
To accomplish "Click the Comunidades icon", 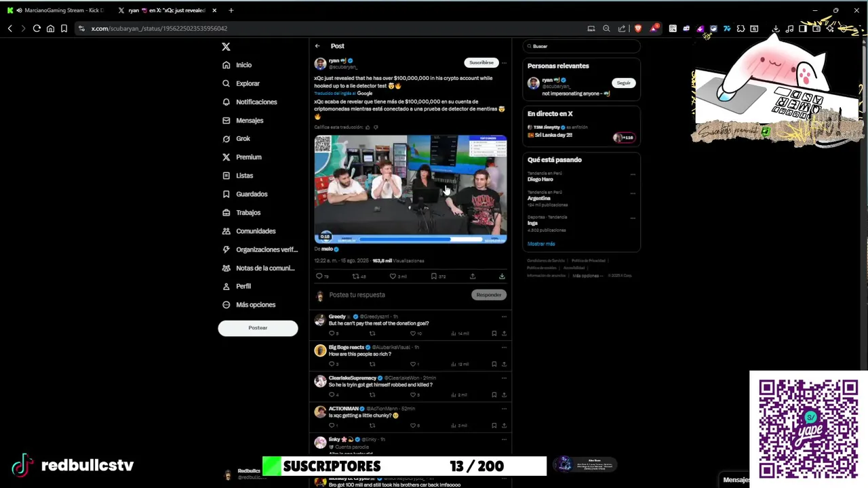I will [x=226, y=231].
